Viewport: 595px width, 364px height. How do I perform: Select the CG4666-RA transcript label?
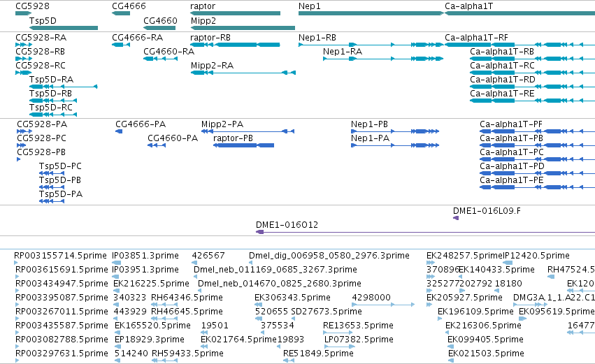click(x=137, y=38)
